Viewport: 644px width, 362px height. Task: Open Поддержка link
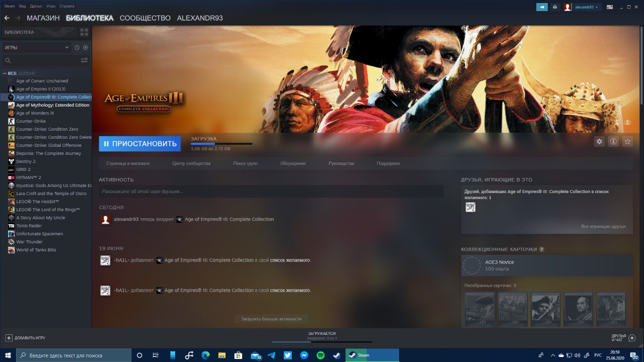click(x=388, y=163)
